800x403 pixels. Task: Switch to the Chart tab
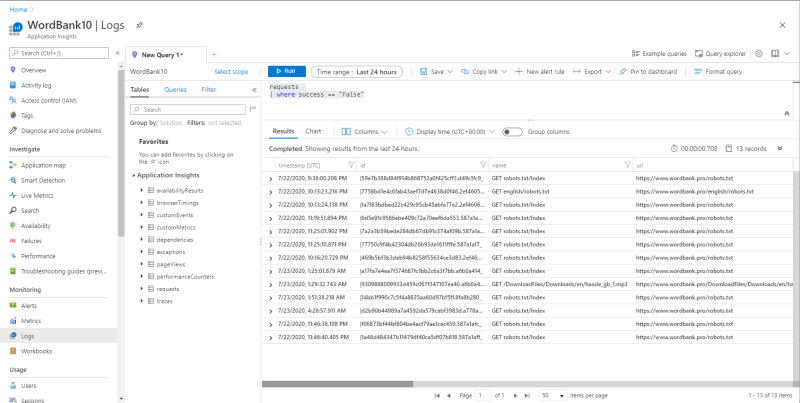(x=313, y=132)
